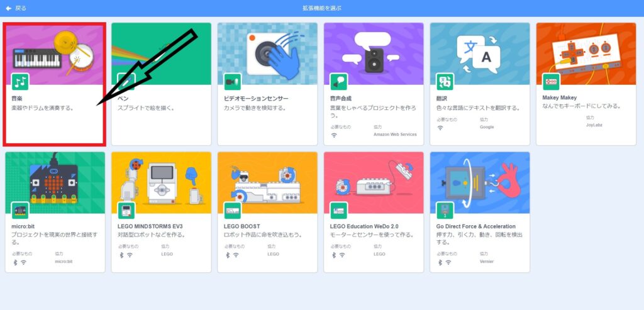The width and height of the screenshot is (644, 310).
Task: Click Bluetooth icon on WeDo 2.0 card
Action: click(x=334, y=255)
